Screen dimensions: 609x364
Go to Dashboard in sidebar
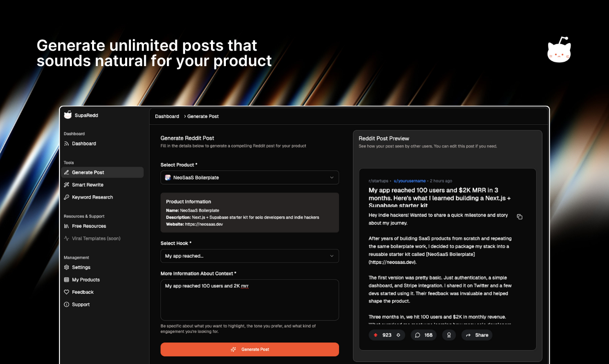coord(84,144)
